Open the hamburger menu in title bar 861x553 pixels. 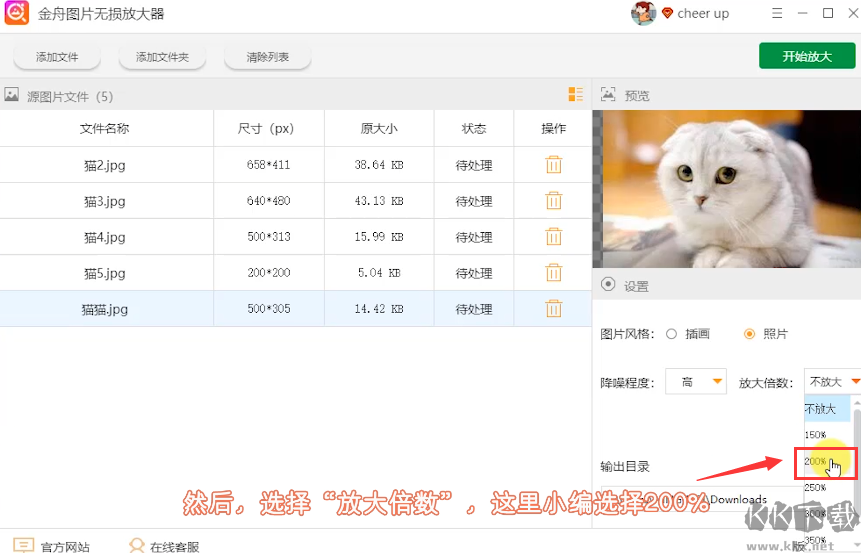(x=777, y=13)
